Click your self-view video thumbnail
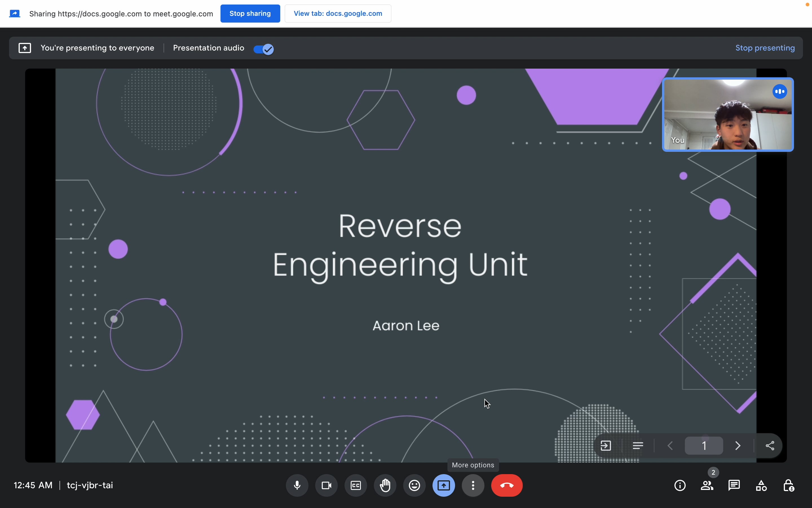The image size is (812, 508). pos(728,115)
